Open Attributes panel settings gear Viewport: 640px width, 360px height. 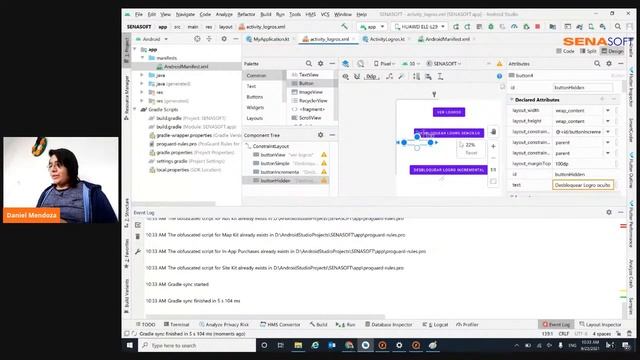(609, 64)
